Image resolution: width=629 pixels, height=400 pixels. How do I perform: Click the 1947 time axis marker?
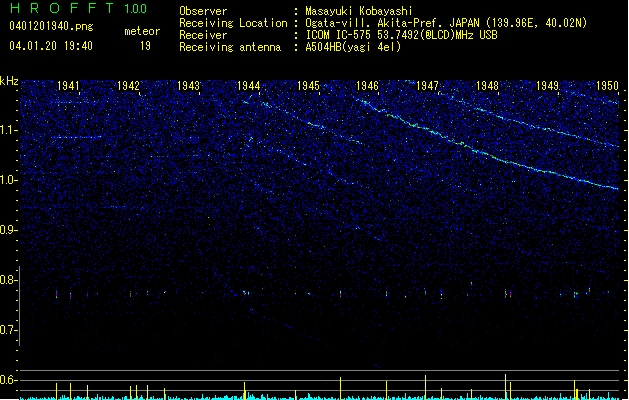(427, 86)
